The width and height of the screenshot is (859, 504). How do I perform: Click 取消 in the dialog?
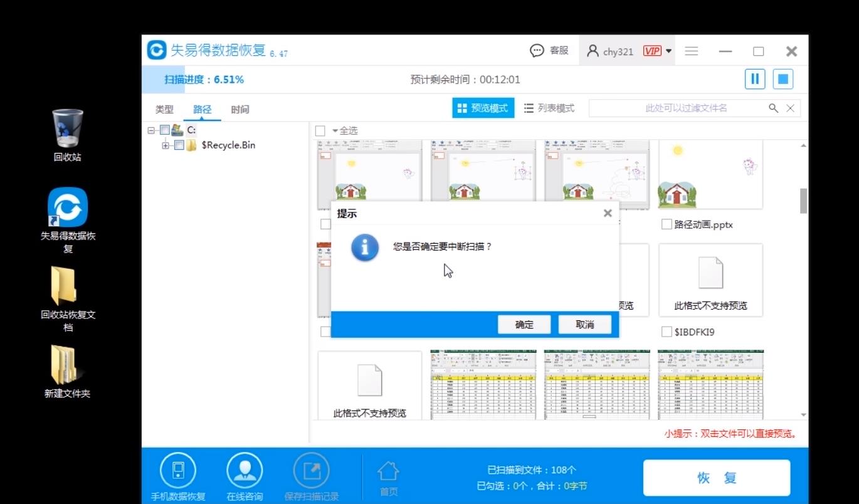pyautogui.click(x=584, y=324)
